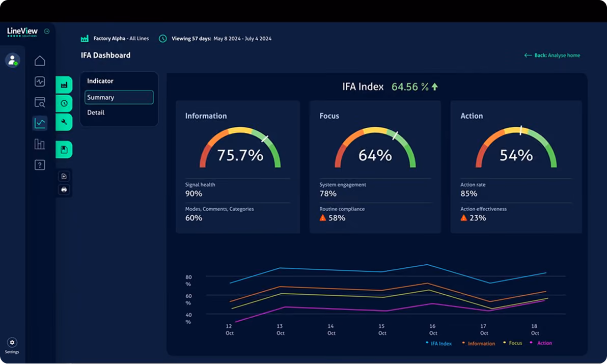Click the Action card title
607x364 pixels.
[472, 116]
